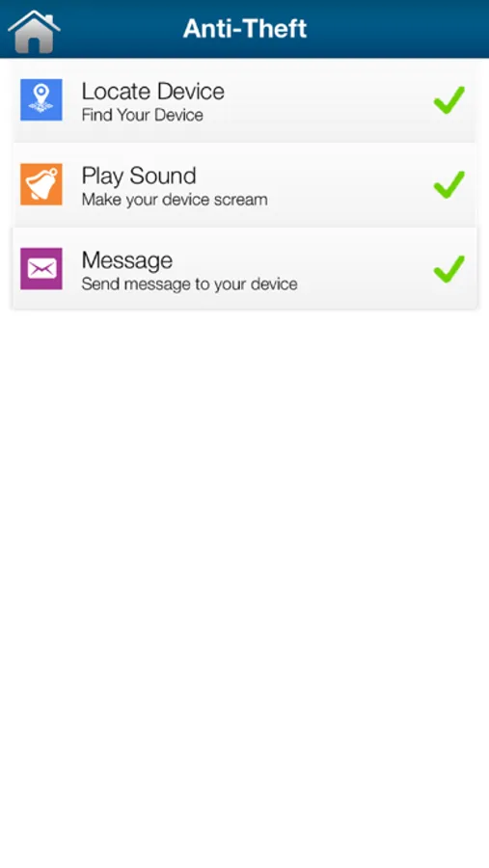Screen dimensions: 489x868
Task: Select 'Make your device scream' text
Action: (x=175, y=200)
